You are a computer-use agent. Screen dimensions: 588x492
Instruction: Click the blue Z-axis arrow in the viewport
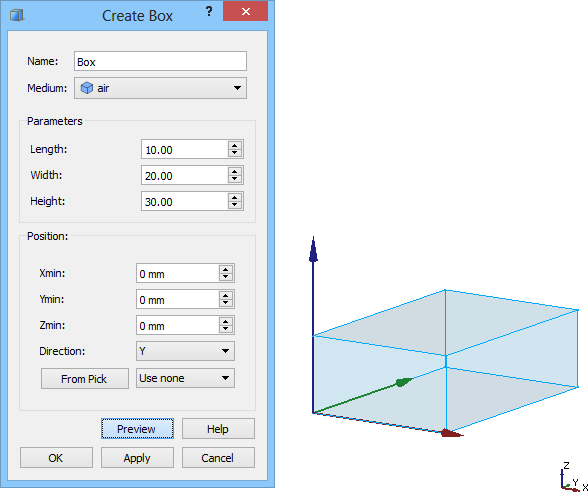(x=314, y=249)
